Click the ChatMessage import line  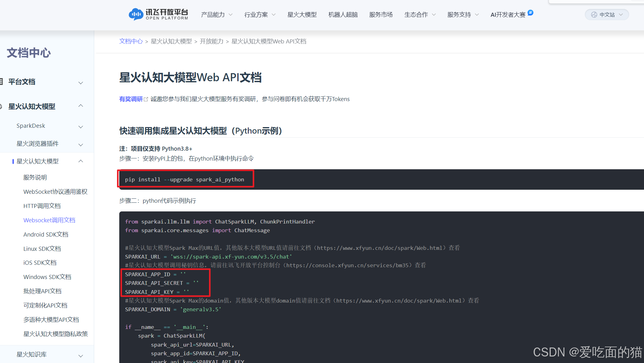coord(197,230)
